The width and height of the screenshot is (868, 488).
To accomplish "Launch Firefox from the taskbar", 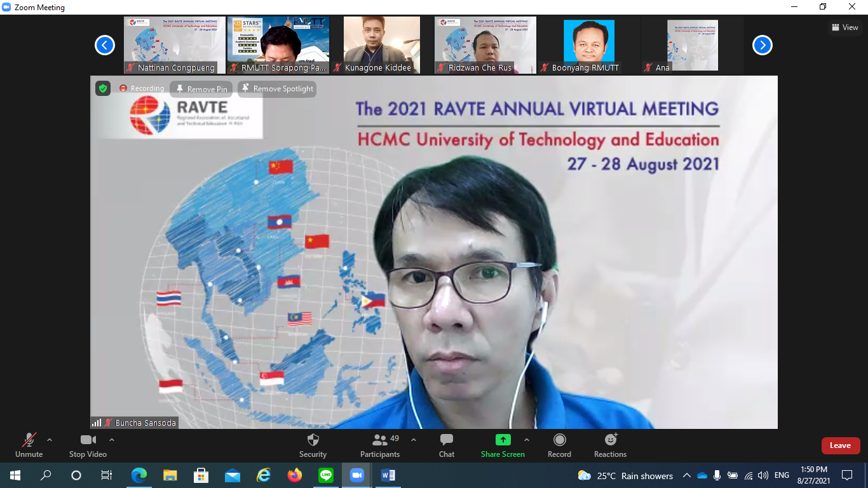I will [294, 475].
